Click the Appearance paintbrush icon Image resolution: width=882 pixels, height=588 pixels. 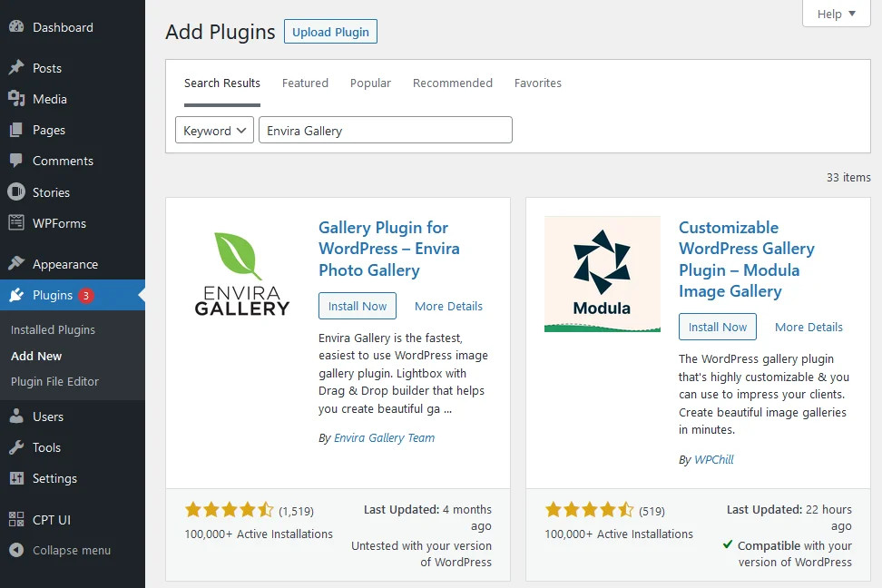click(x=16, y=264)
